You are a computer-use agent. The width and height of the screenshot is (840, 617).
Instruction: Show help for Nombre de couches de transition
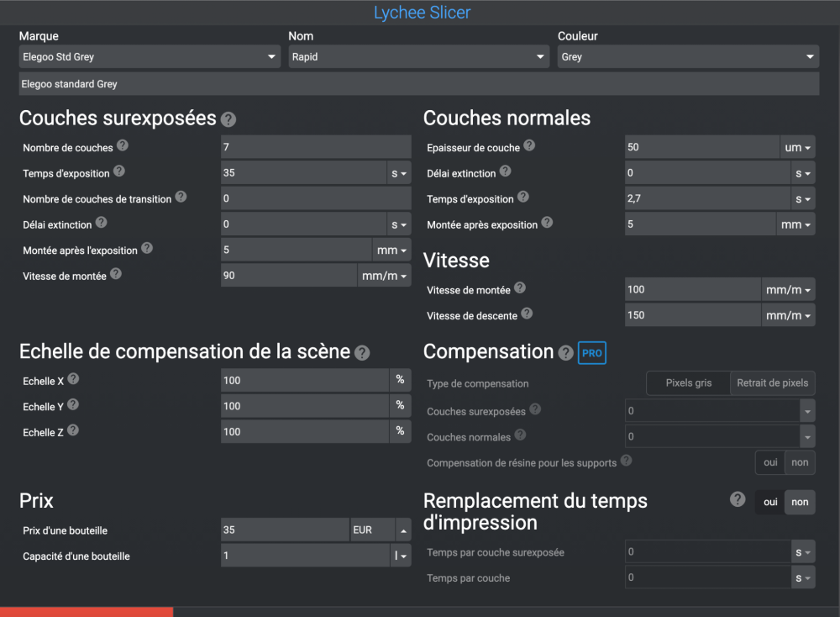pos(181,197)
